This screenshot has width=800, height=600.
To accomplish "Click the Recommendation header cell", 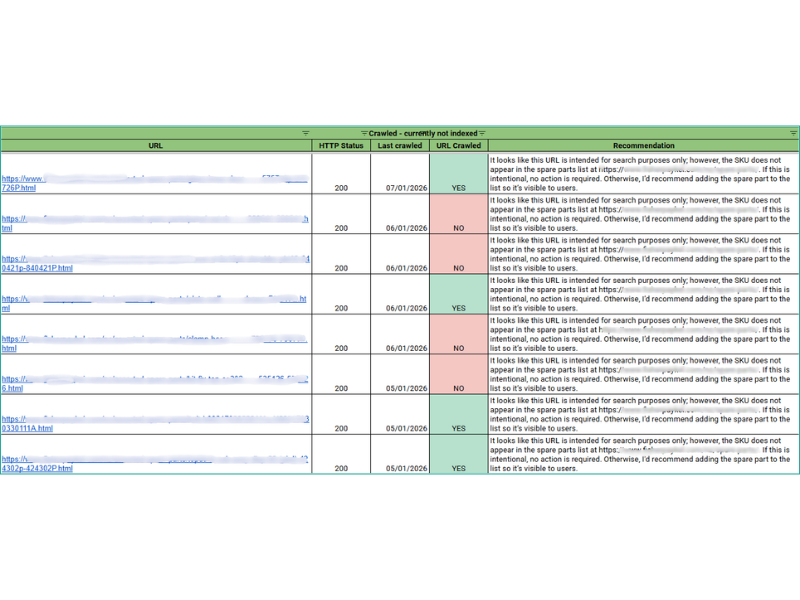I will (x=643, y=146).
